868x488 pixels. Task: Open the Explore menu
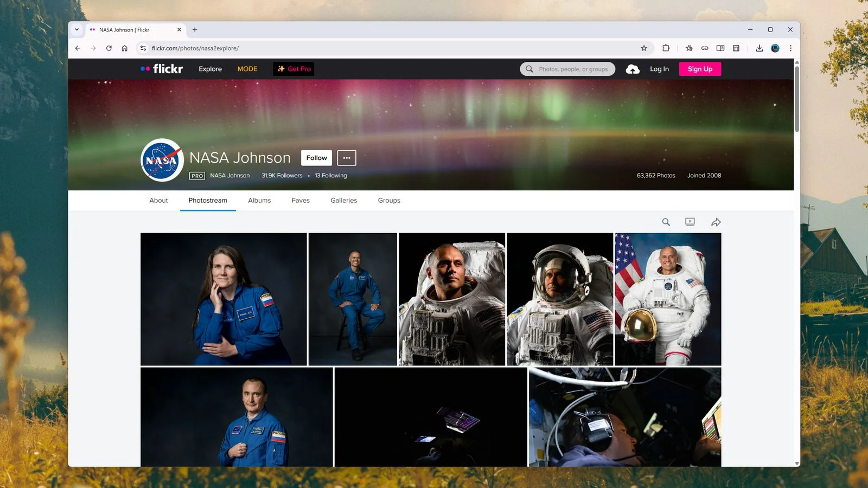point(210,69)
